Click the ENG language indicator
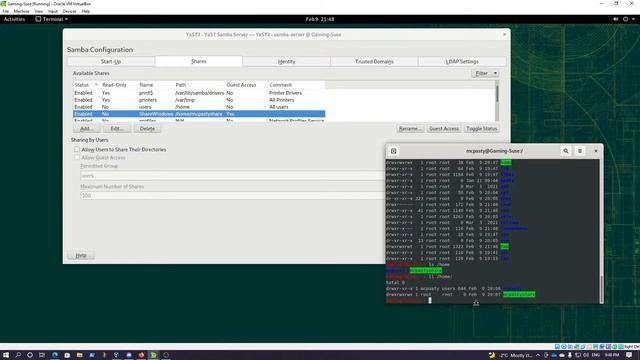Screen dimensions: 640x360 (x=596, y=355)
